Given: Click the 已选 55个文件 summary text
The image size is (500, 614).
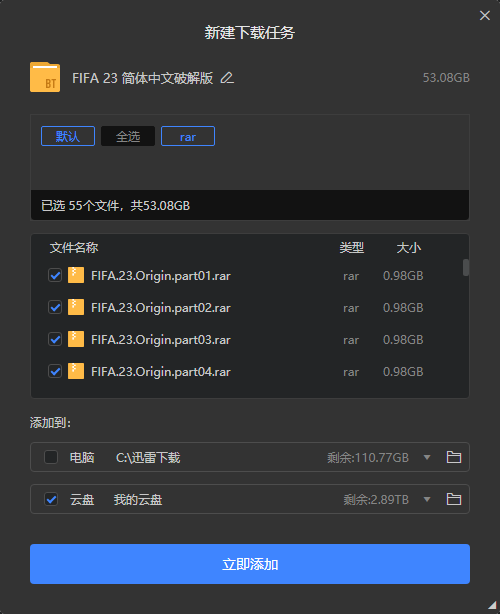Looking at the screenshot, I should coord(116,205).
